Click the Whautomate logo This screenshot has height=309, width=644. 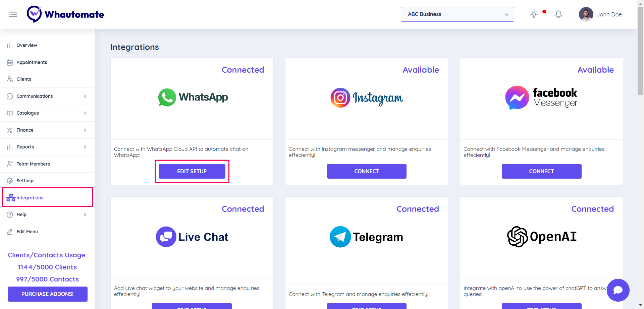(x=66, y=14)
